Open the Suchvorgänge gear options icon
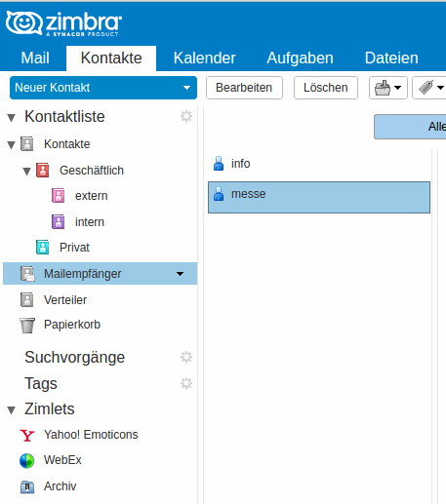The height and width of the screenshot is (504, 446). click(x=186, y=357)
